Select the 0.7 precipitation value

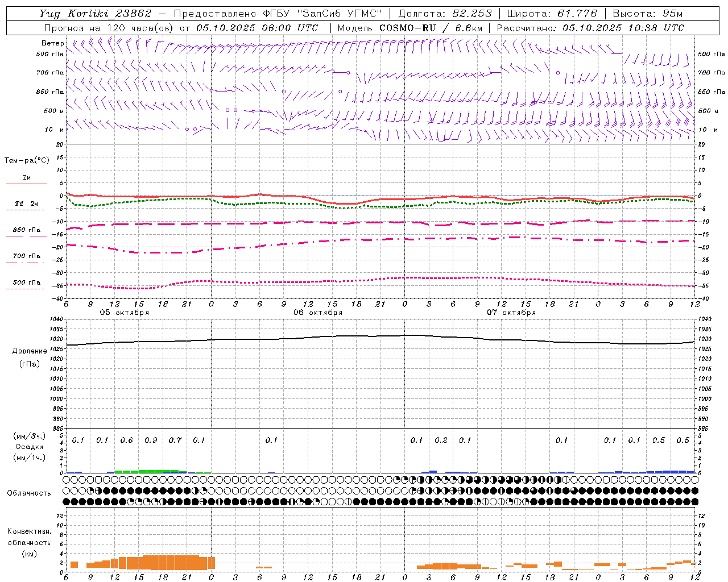(175, 440)
